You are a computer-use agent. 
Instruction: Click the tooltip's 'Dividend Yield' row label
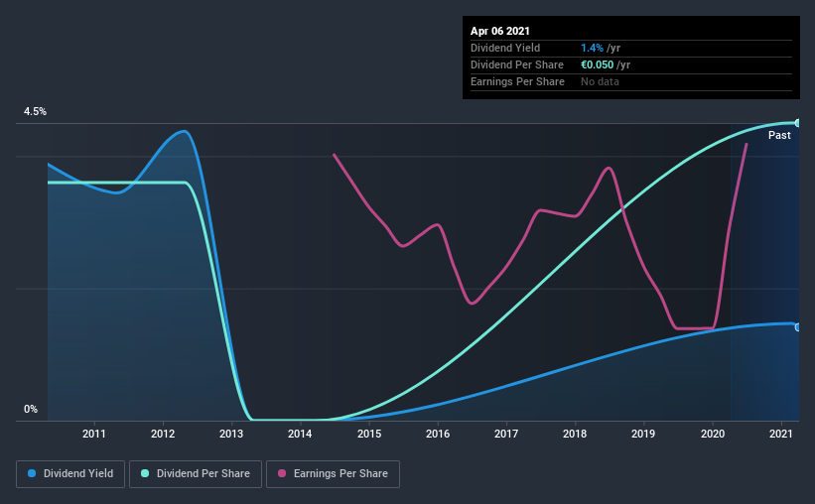(x=505, y=48)
